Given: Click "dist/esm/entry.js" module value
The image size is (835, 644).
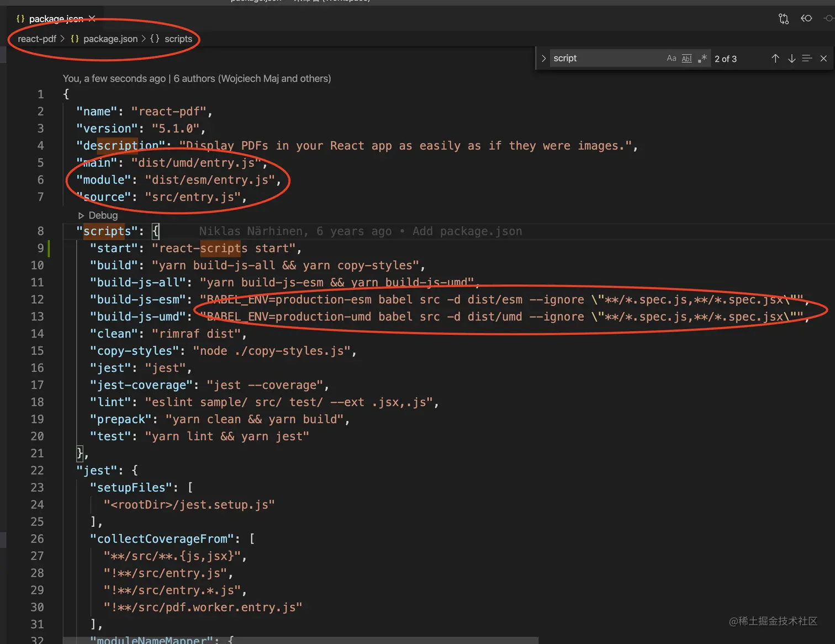Looking at the screenshot, I should point(209,180).
